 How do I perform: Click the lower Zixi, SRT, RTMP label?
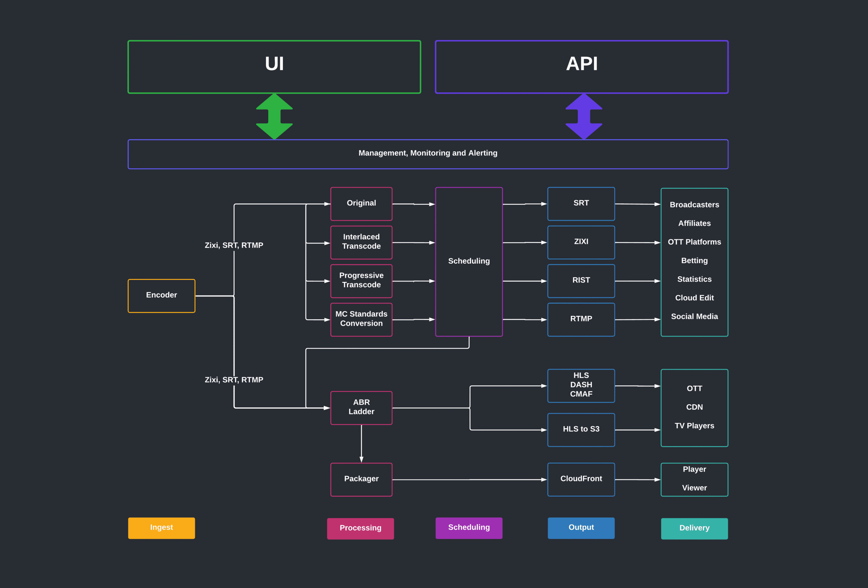pyautogui.click(x=234, y=380)
